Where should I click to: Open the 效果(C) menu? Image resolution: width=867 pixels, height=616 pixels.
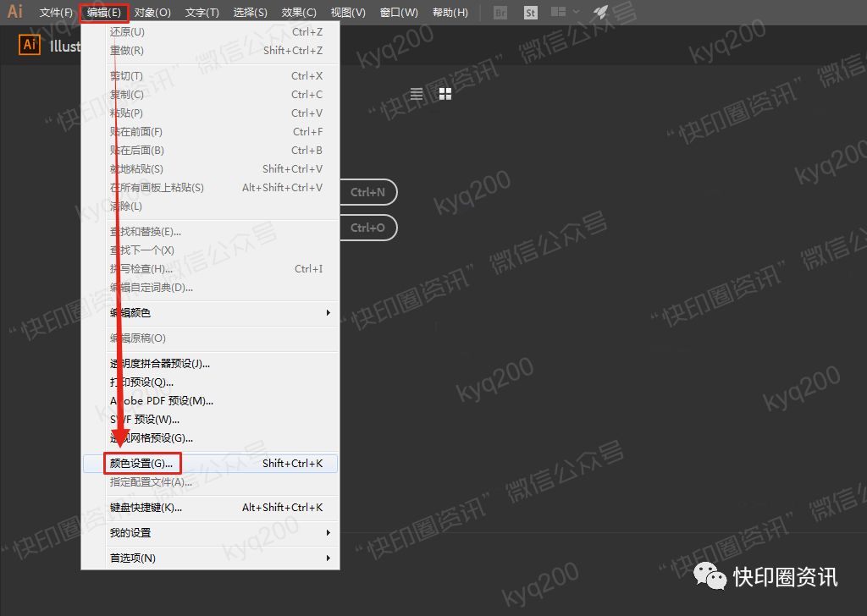(299, 12)
